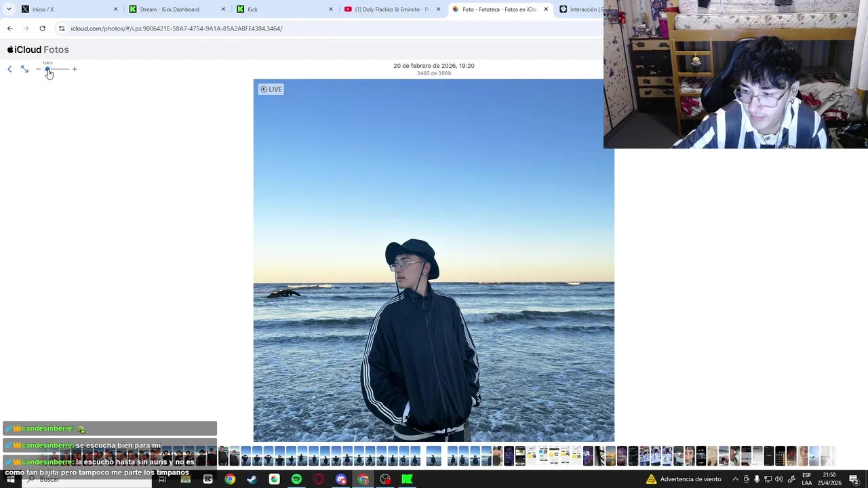Close the Inicio / X tab

coord(115,9)
